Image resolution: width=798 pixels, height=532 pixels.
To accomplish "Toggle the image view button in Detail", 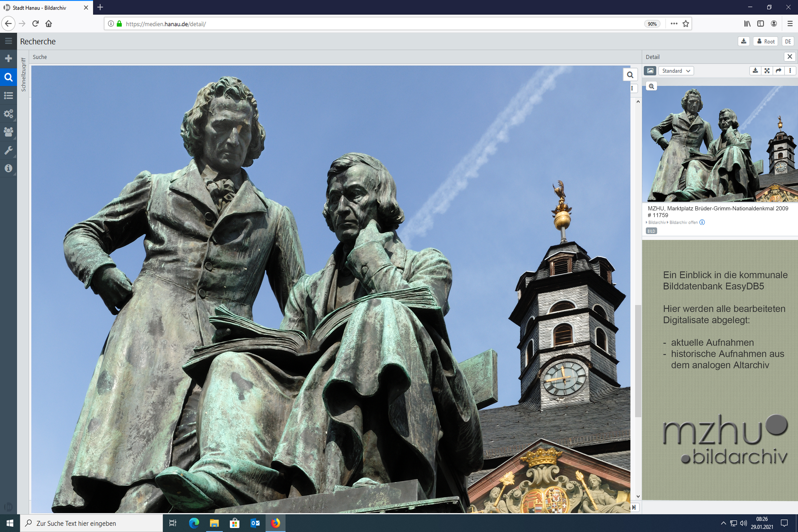I will click(x=650, y=70).
